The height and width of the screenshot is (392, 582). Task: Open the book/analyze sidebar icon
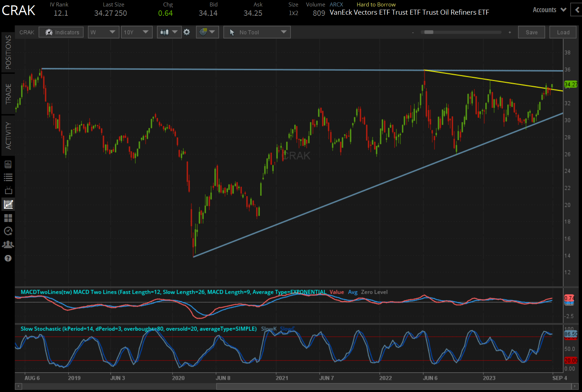point(8,164)
